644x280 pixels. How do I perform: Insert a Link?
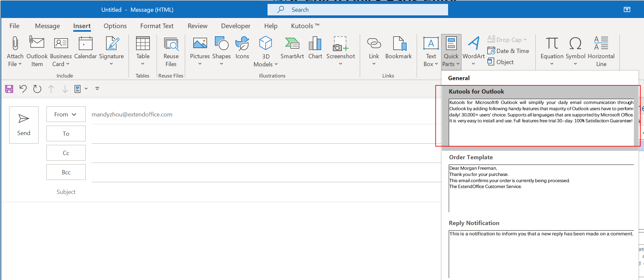[374, 51]
